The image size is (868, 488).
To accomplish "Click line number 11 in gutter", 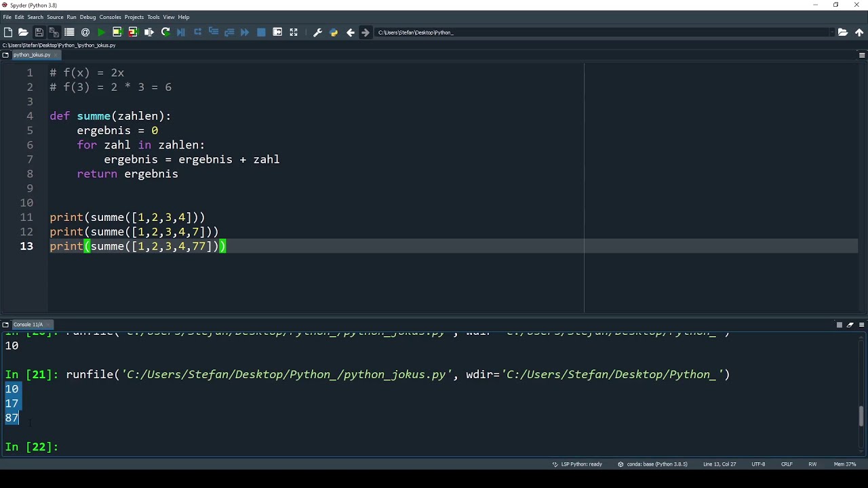I will [x=26, y=218].
